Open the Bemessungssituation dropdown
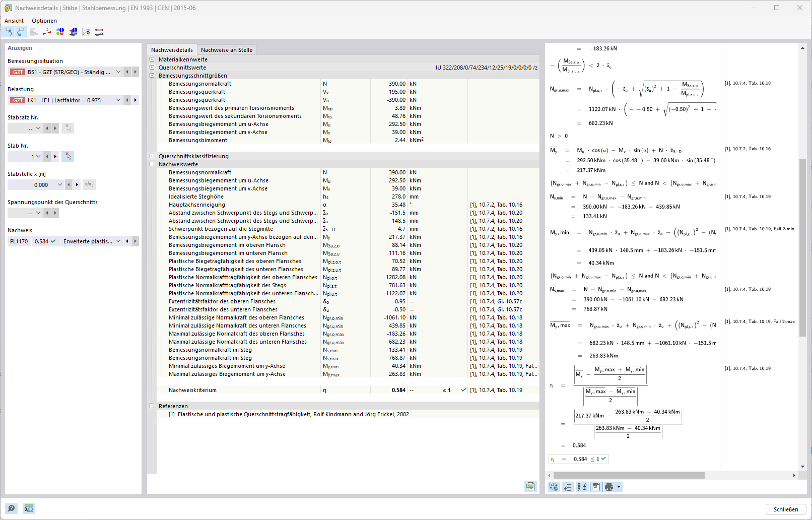 coord(118,72)
